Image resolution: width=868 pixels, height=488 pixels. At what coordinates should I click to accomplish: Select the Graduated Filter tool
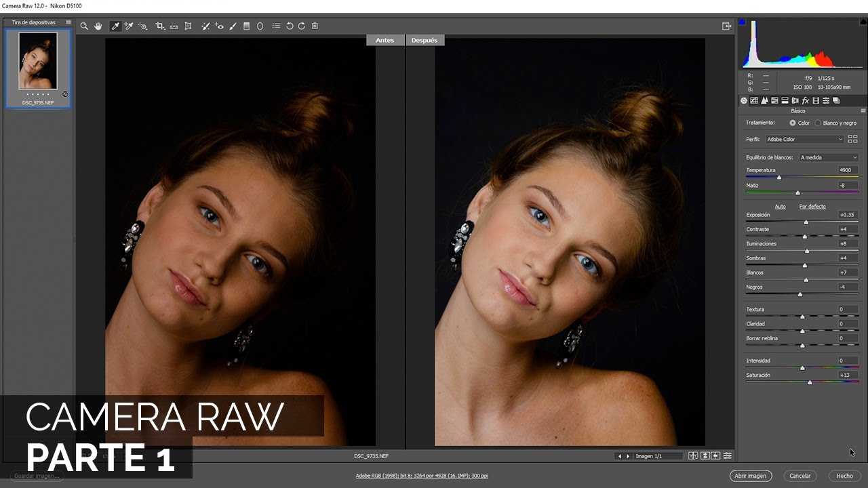pos(246,26)
